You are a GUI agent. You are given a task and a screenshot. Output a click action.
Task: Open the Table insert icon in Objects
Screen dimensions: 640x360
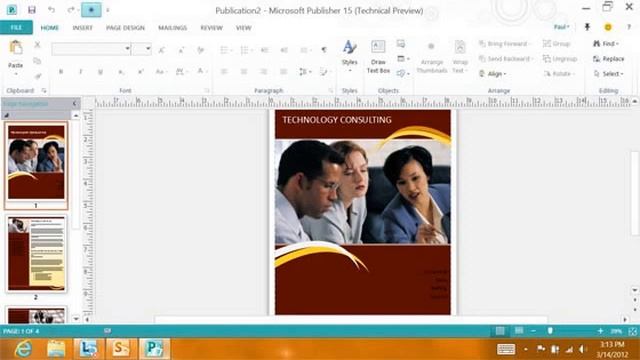(403, 59)
